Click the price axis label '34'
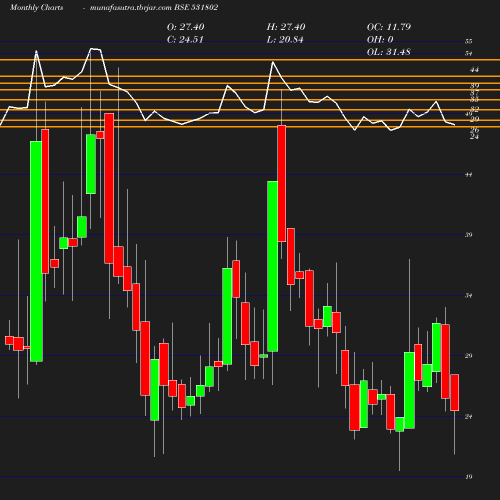Image resolution: width=500 pixels, height=500 pixels. (469, 295)
